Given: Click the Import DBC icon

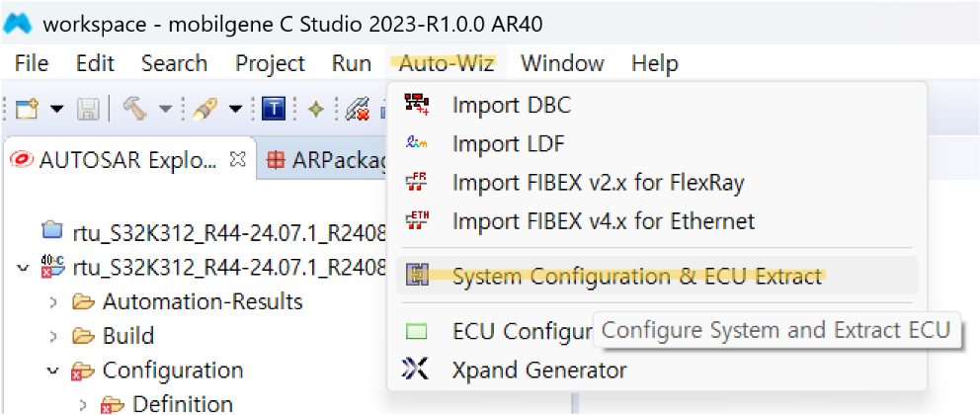Looking at the screenshot, I should (x=416, y=104).
